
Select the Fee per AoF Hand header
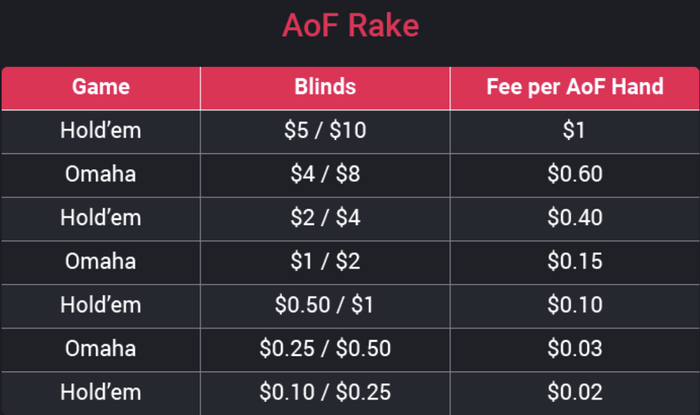click(x=574, y=87)
